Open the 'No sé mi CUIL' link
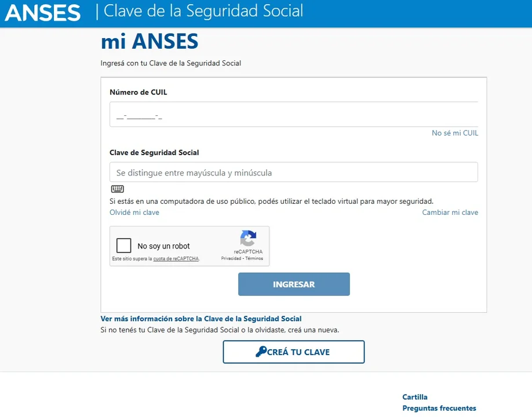 click(x=454, y=133)
